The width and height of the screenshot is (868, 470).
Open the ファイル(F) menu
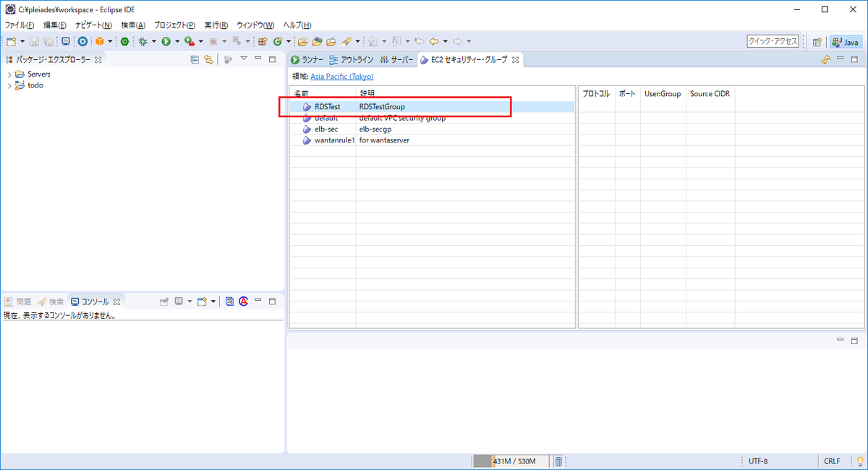[x=20, y=25]
